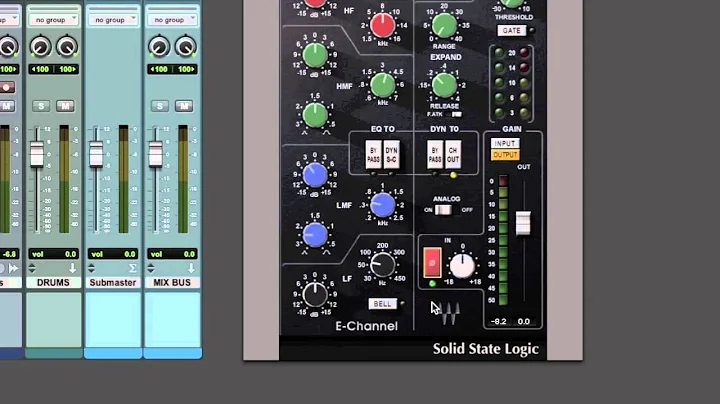Click the left pan knob on MIX BUS track
Screen dimensions: 720x404
click(x=159, y=47)
